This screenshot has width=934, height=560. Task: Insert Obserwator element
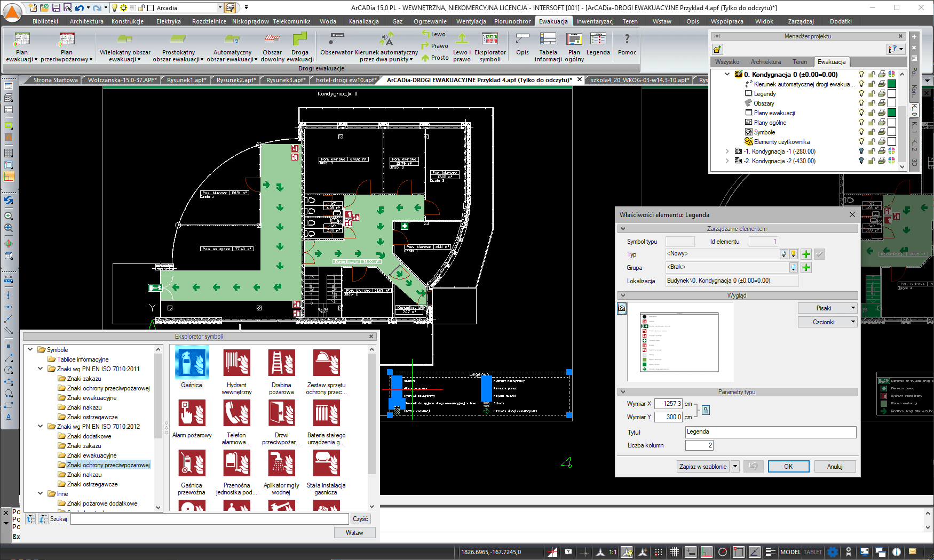[x=337, y=44]
